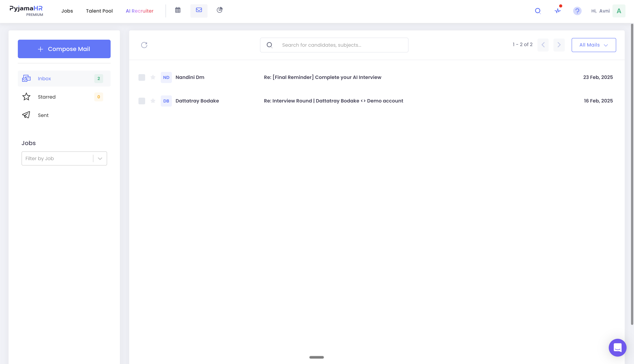The image size is (634, 364).
Task: Star the Dattatray Bodake email
Action: tap(153, 101)
